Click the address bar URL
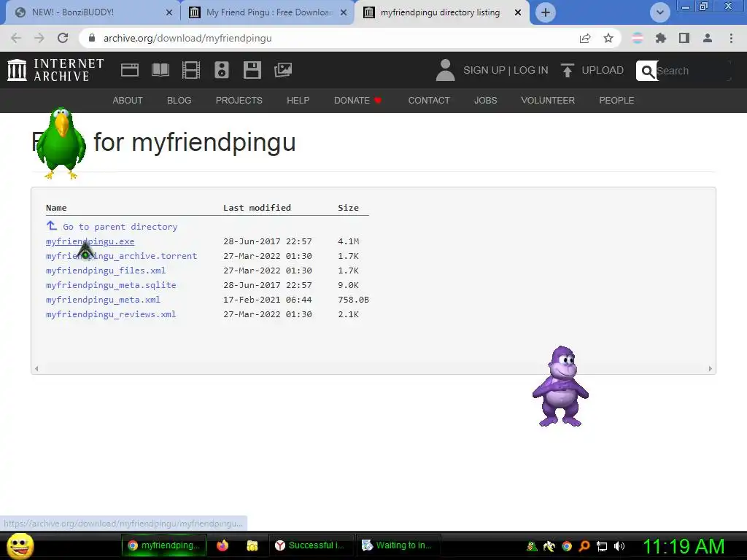 tap(187, 38)
